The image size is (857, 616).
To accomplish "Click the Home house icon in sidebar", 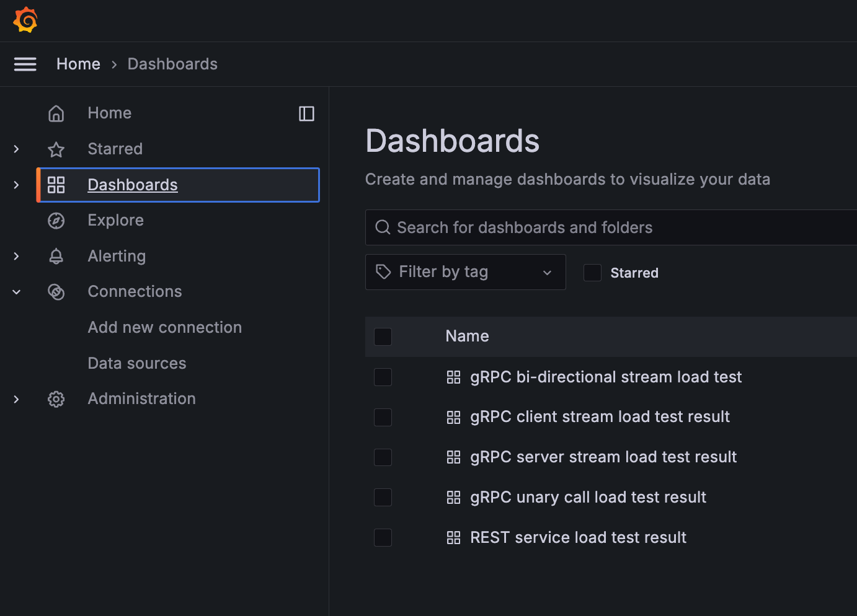I will (56, 113).
